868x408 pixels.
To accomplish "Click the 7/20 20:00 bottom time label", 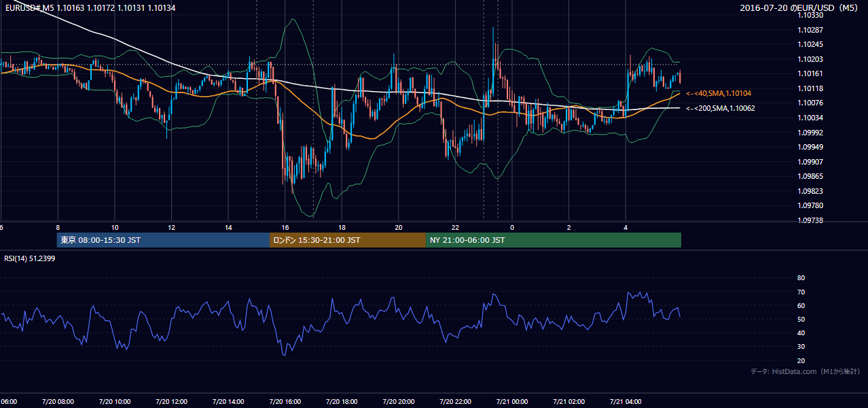I will pyautogui.click(x=398, y=401).
